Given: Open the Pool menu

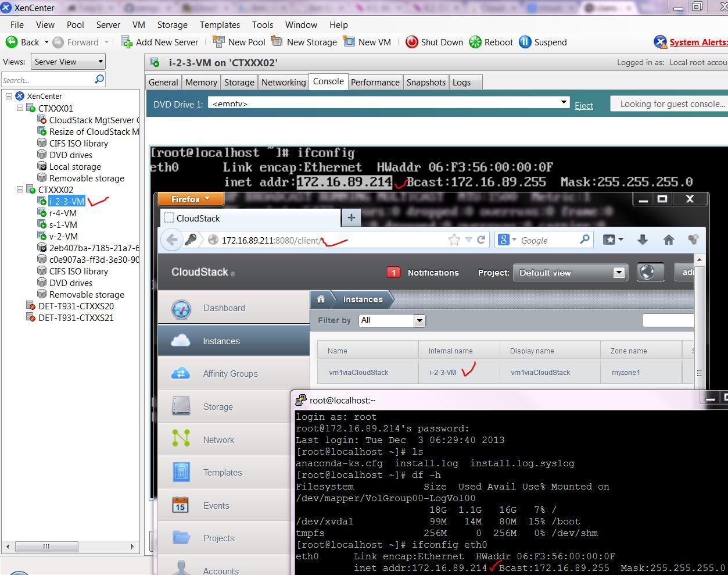Looking at the screenshot, I should click(76, 24).
